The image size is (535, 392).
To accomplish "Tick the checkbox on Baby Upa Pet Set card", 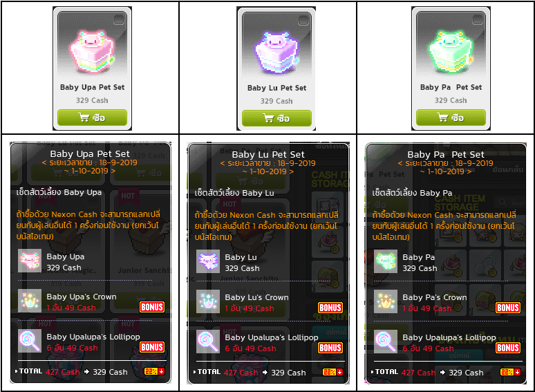I will (119, 20).
